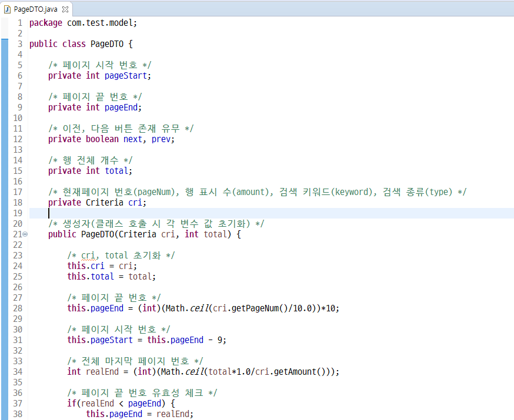Click 'next' variable on line 12
Image resolution: width=514 pixels, height=420 pixels.
(133, 139)
